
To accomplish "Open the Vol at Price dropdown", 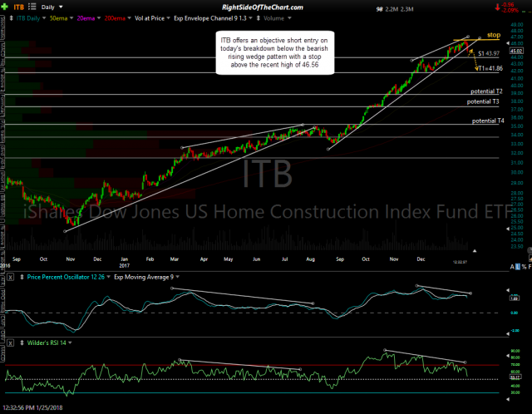I will click(x=152, y=18).
